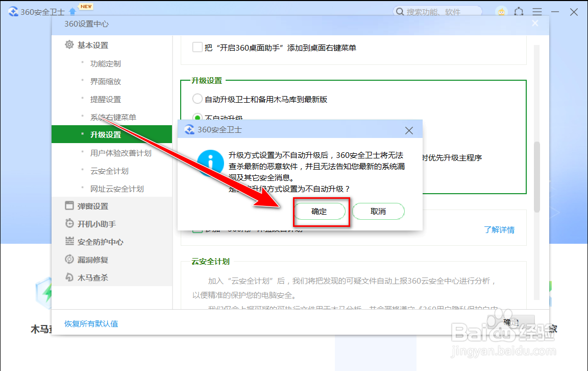Open 云安全计划 settings section
The height and width of the screenshot is (371, 588).
click(x=109, y=171)
